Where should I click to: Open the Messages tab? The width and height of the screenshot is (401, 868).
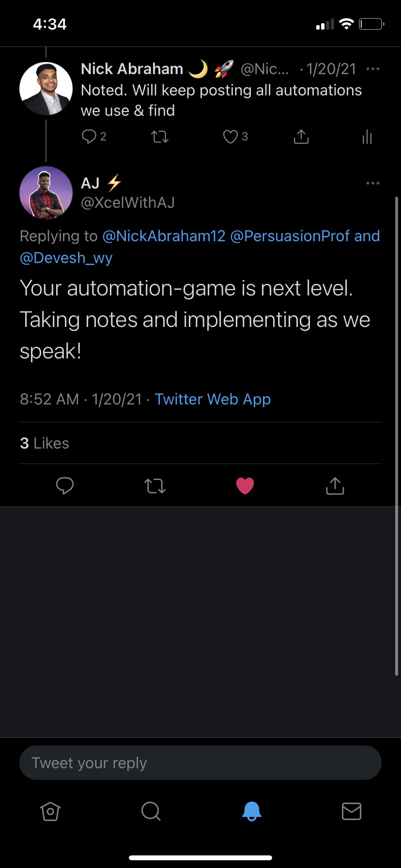pyautogui.click(x=352, y=811)
